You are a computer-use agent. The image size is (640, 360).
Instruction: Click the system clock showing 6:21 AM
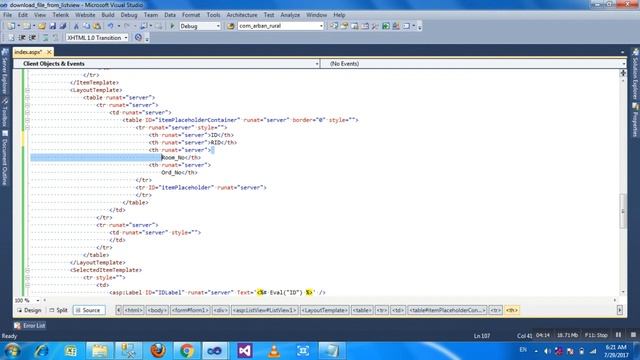click(616, 347)
